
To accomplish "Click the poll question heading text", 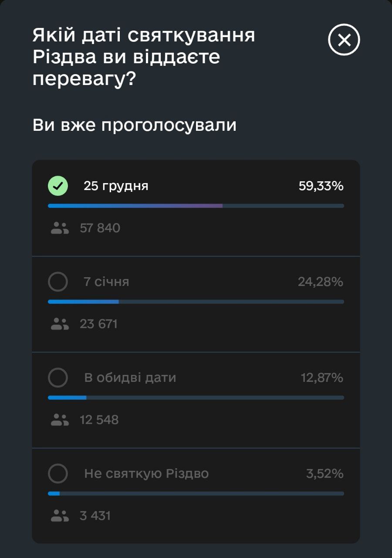I will tap(144, 58).
